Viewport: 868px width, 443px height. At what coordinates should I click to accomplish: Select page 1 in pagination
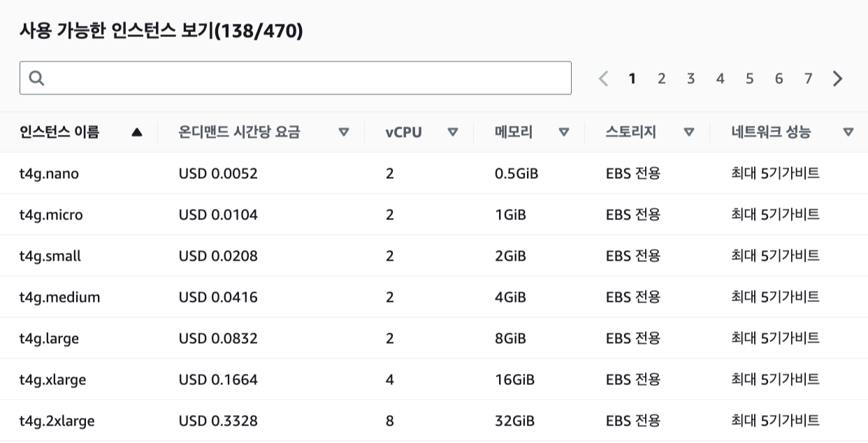pyautogui.click(x=632, y=78)
